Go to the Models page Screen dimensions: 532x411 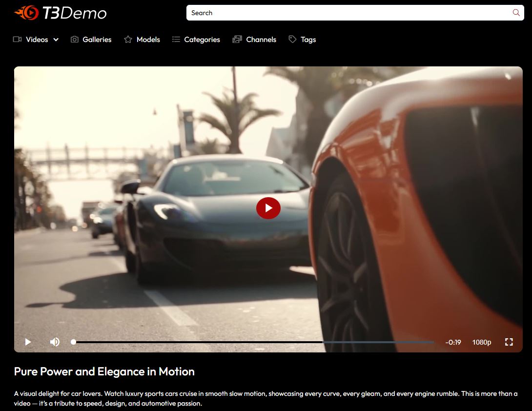click(148, 40)
